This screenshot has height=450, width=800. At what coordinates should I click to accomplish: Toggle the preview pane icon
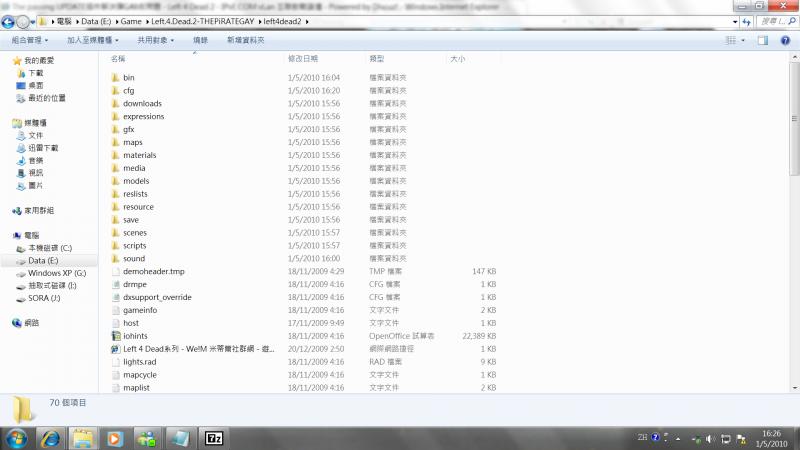pos(763,40)
